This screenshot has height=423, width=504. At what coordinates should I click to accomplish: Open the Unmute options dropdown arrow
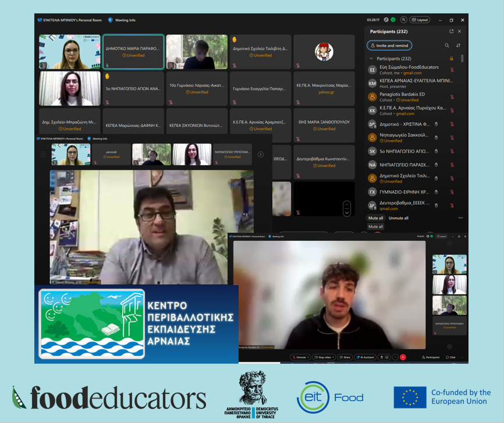pyautogui.click(x=309, y=357)
